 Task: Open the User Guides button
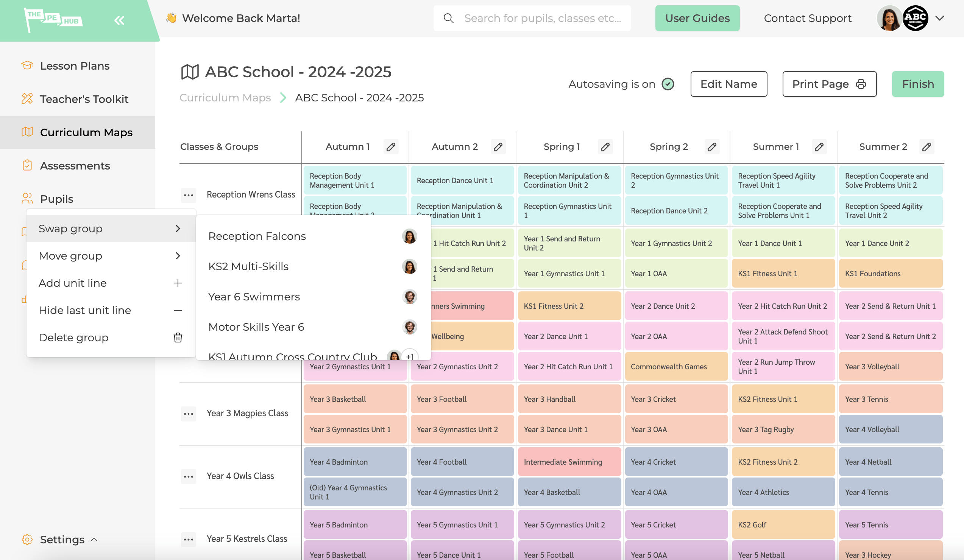[697, 18]
